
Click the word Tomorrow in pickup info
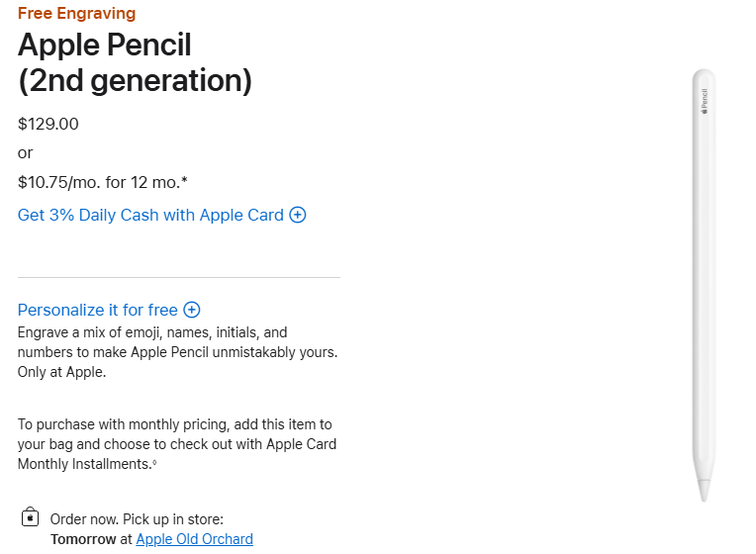coord(83,539)
